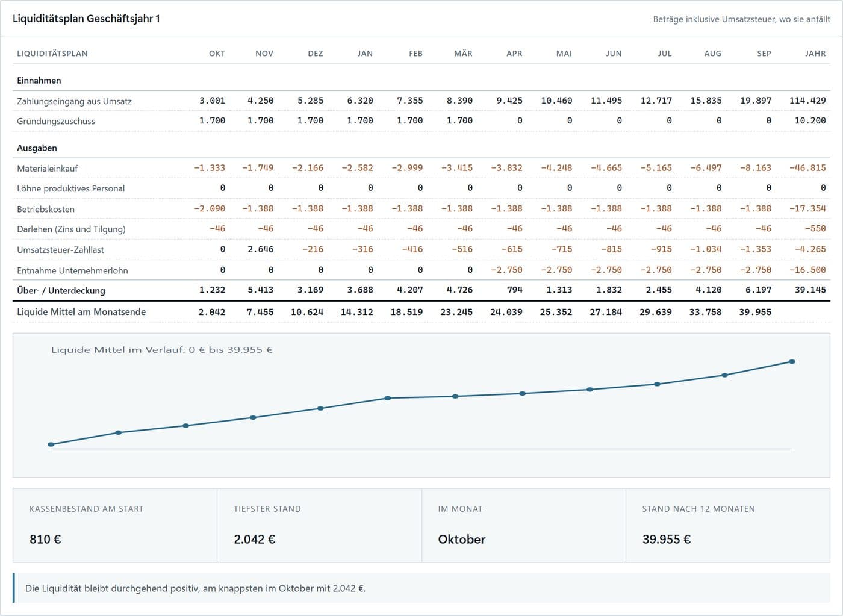
Task: Click the Liquide Mittel am Monatsende label
Action: tap(81, 312)
